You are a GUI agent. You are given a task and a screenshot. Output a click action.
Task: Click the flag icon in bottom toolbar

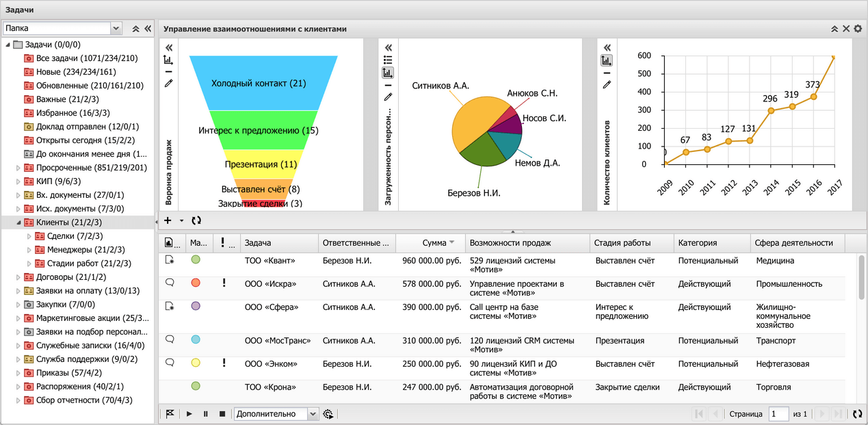(170, 414)
